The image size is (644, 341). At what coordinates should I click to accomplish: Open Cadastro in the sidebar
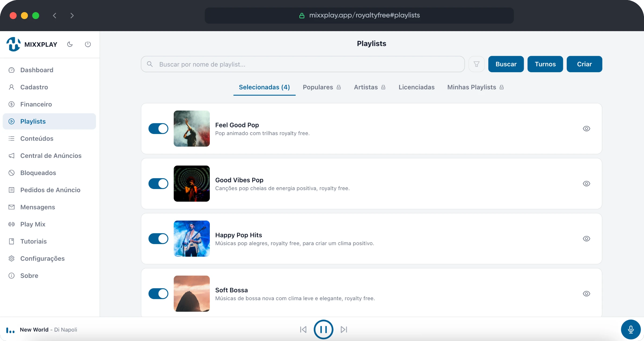point(49,87)
